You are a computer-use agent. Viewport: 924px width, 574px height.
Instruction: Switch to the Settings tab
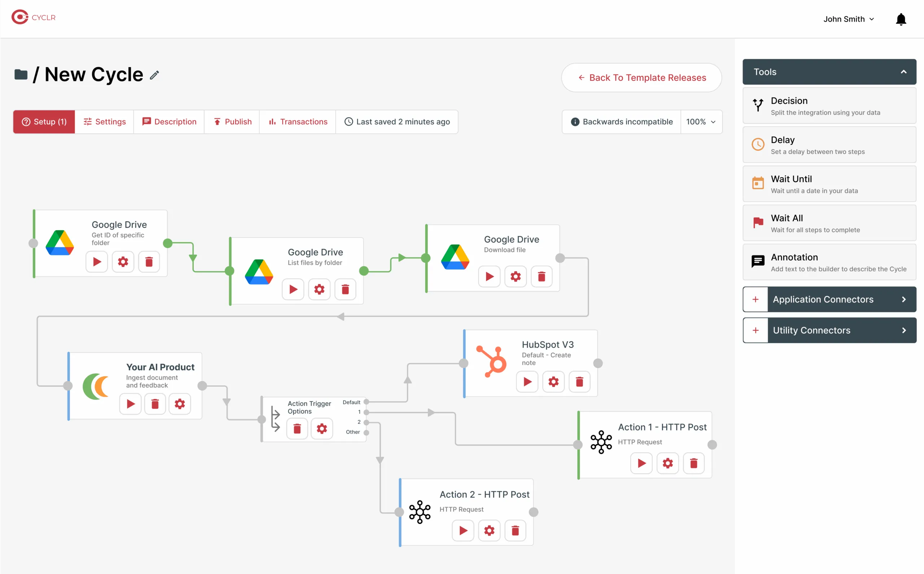[x=104, y=122]
